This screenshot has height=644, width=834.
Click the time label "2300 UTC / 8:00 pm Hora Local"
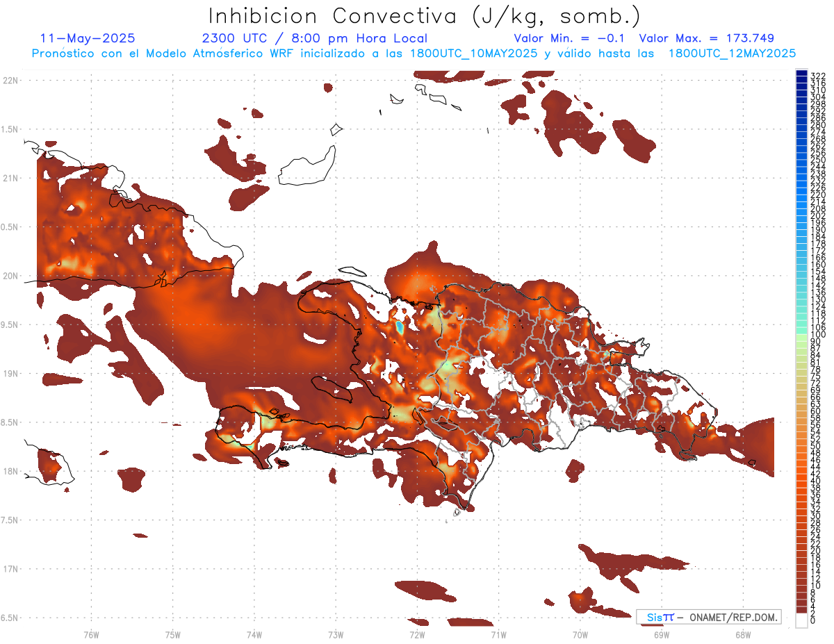pos(314,39)
